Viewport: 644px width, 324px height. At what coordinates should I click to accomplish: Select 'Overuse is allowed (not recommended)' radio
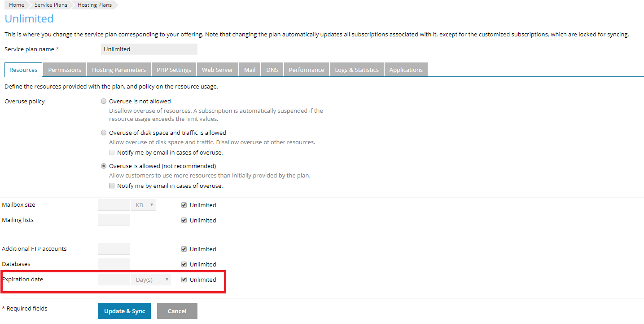point(104,166)
